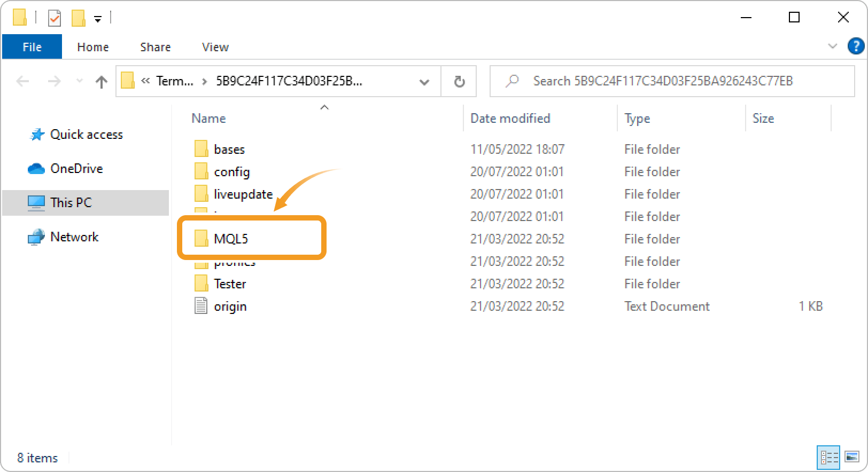
Task: Switch to details view in status bar
Action: (829, 457)
